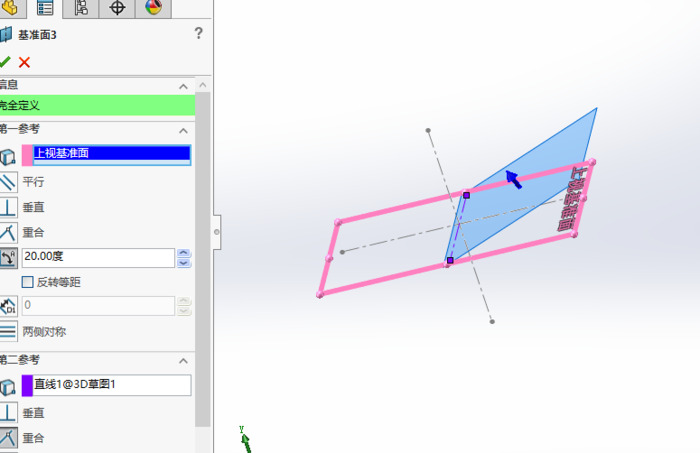Select 两侧对称 (mid plane) option
This screenshot has width=700, height=453.
[8, 331]
